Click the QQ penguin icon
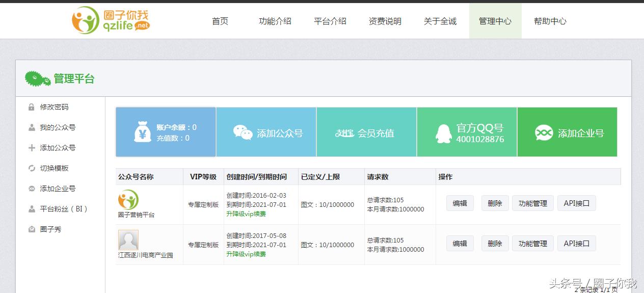The image size is (644, 293). [x=443, y=134]
